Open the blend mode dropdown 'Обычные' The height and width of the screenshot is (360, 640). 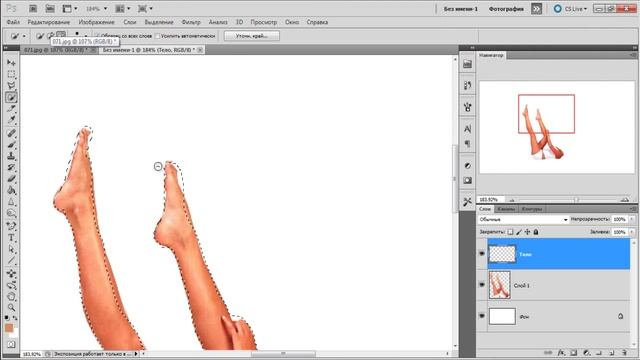(523, 220)
